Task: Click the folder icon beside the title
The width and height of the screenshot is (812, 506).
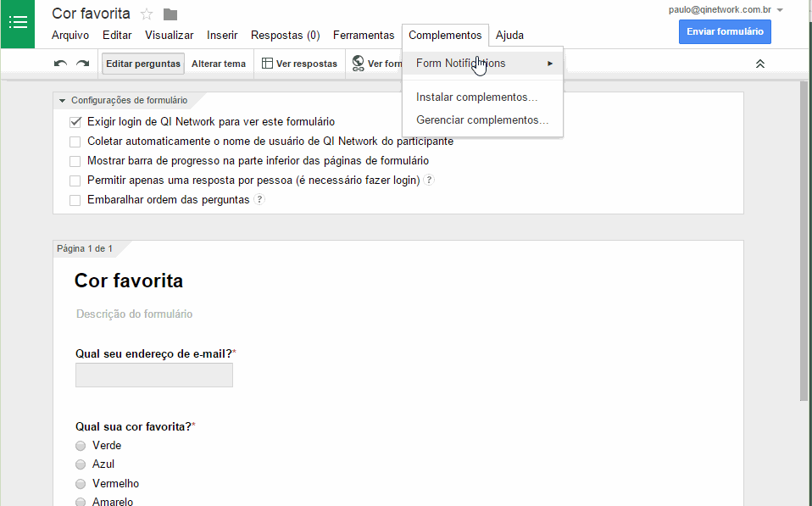Action: [170, 14]
